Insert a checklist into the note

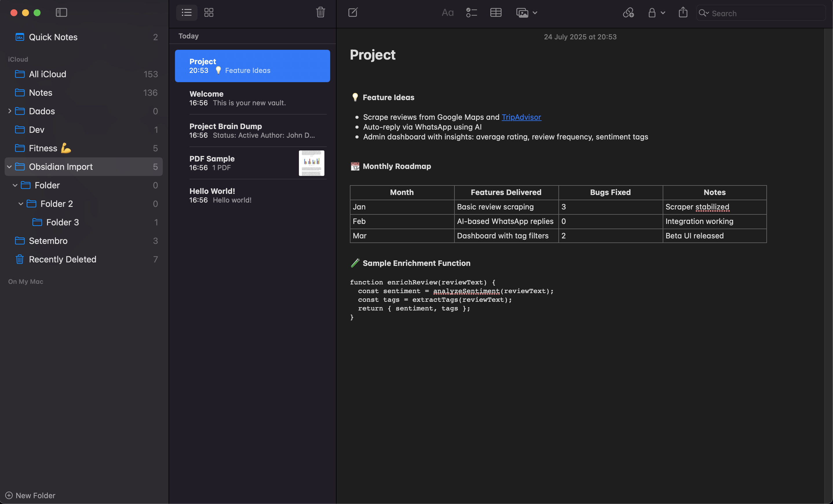coord(471,12)
